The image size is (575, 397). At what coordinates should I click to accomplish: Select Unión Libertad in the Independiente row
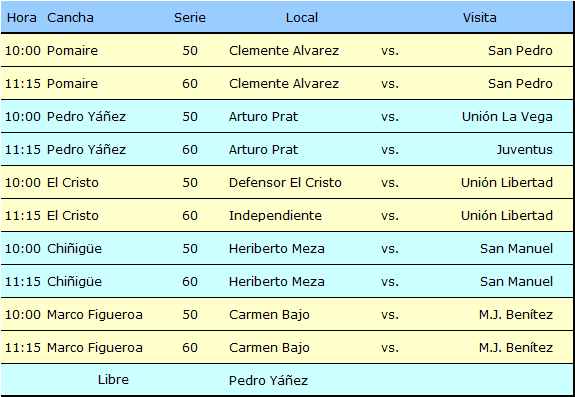(507, 216)
